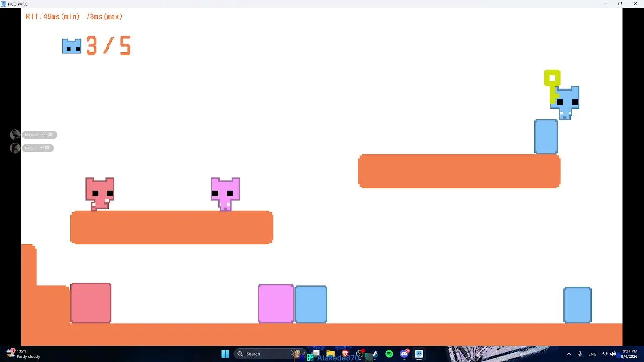Open OBS Studio from the taskbar
Viewport: 644px width, 362px height.
click(x=360, y=354)
